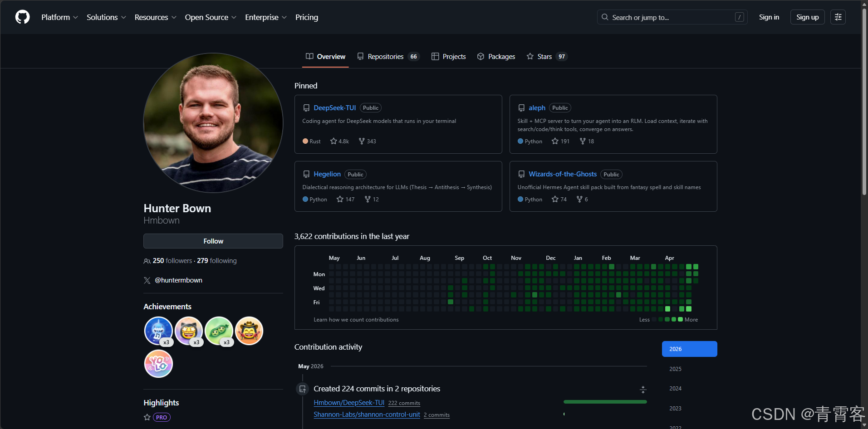
Task: Select the 2026 contribution year
Action: pyautogui.click(x=690, y=349)
